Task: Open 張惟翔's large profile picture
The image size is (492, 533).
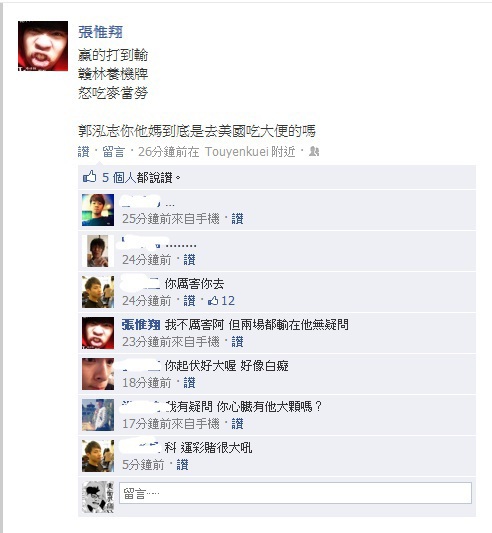Action: (x=43, y=46)
